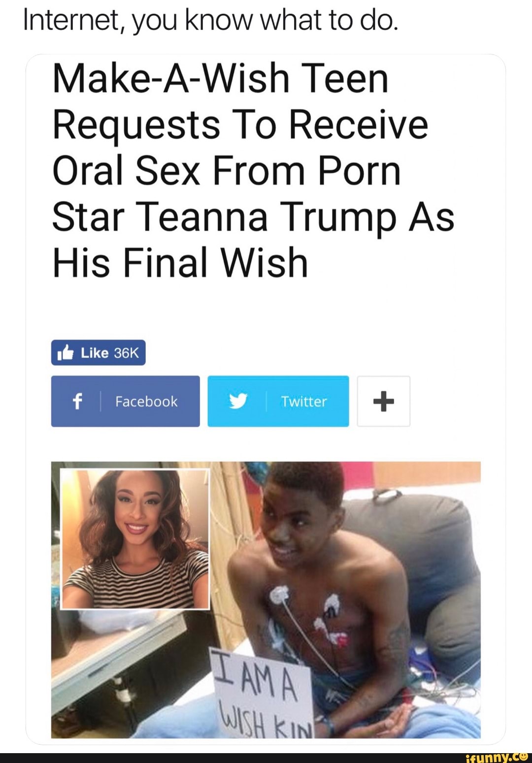Click the 36K like count
The height and width of the screenshot is (763, 532).
(127, 353)
